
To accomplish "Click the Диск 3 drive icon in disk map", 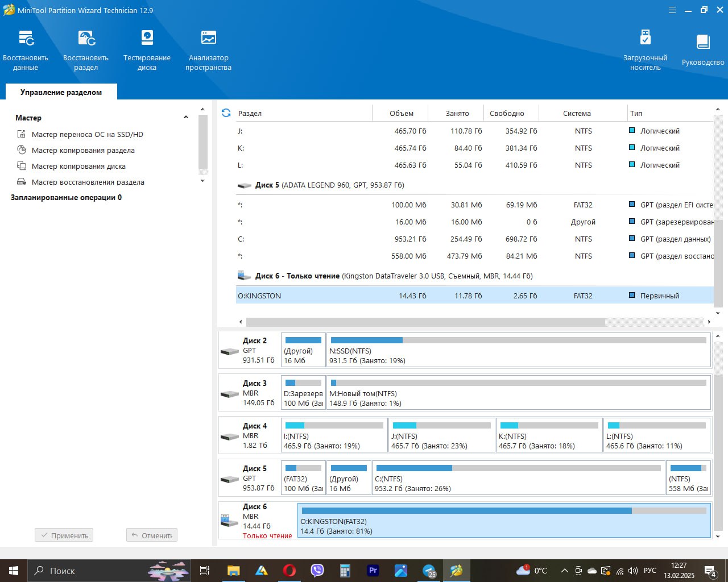I will point(230,394).
